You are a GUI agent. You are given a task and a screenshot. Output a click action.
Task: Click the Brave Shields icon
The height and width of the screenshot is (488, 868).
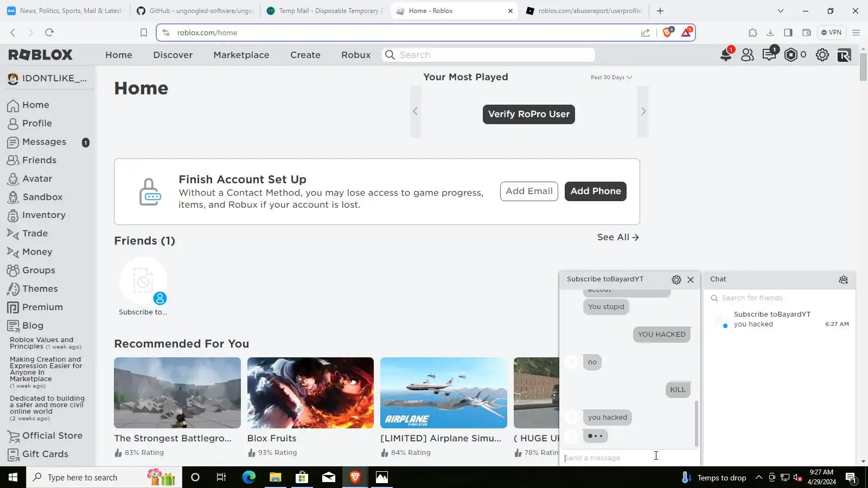coord(668,33)
